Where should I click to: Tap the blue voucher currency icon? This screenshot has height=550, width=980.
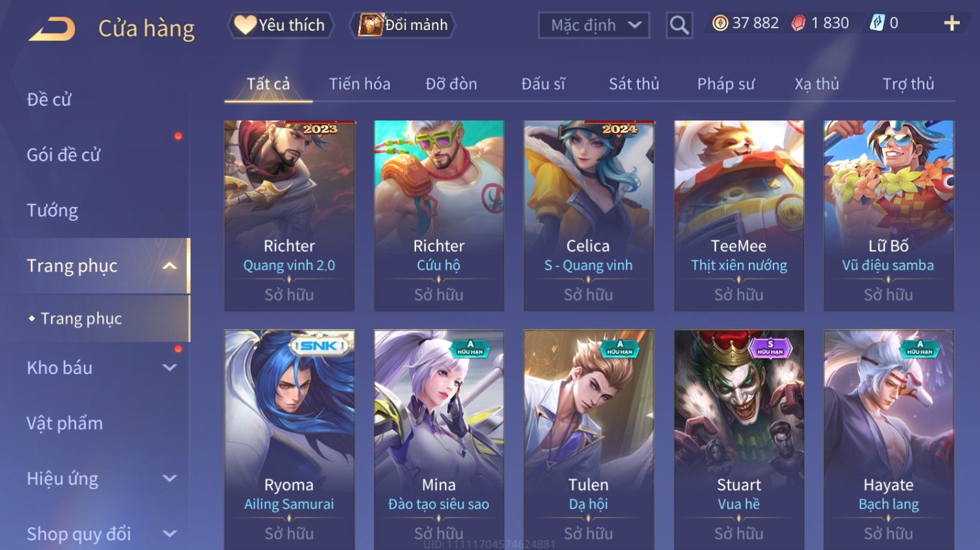click(x=877, y=23)
